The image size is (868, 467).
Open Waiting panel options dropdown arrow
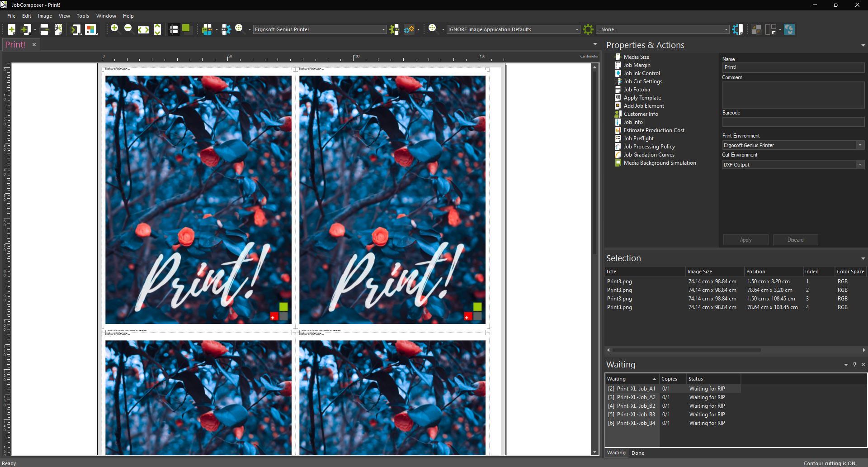point(846,365)
